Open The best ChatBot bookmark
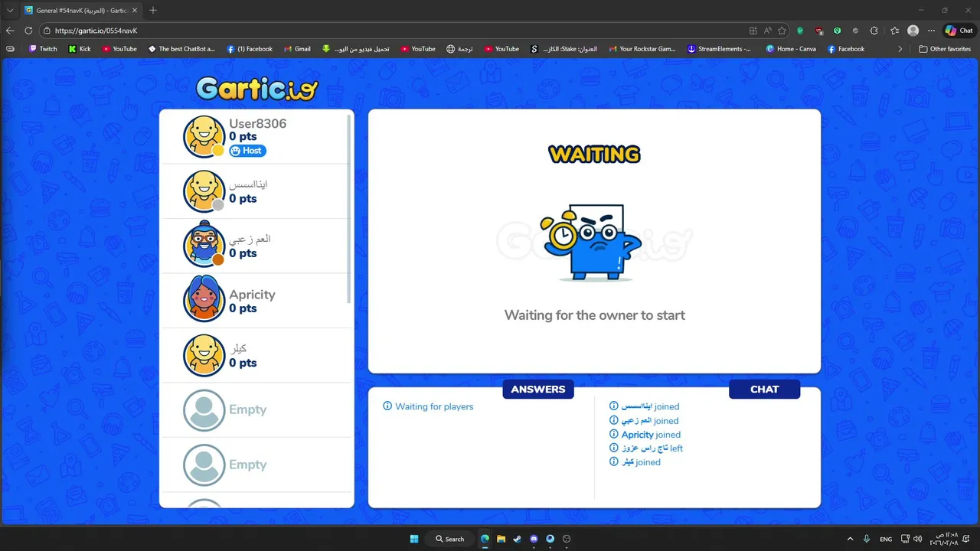Image resolution: width=980 pixels, height=551 pixels. tap(181, 48)
